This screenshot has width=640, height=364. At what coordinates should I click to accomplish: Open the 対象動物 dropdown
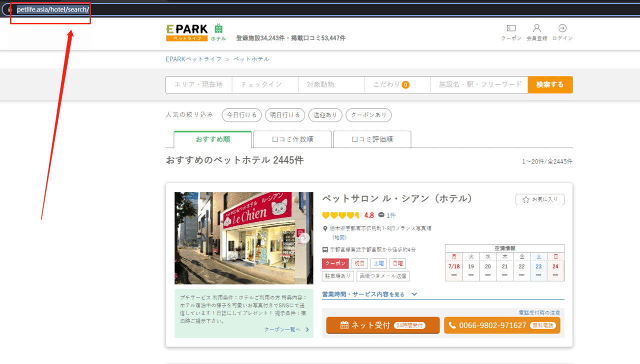tap(331, 84)
